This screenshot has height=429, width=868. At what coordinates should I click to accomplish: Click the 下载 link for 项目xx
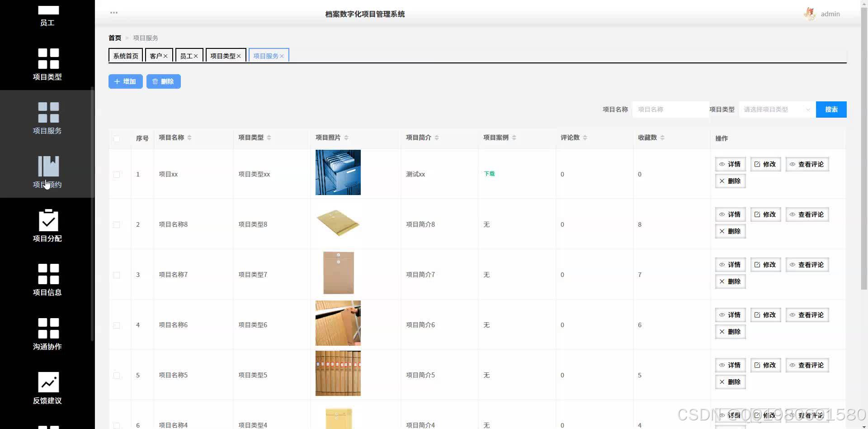coord(489,173)
